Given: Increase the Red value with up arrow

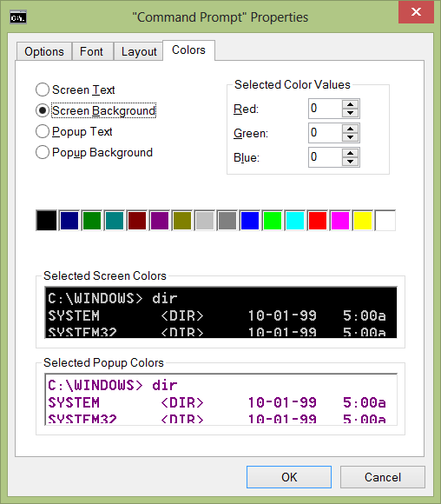Looking at the screenshot, I should click(350, 104).
